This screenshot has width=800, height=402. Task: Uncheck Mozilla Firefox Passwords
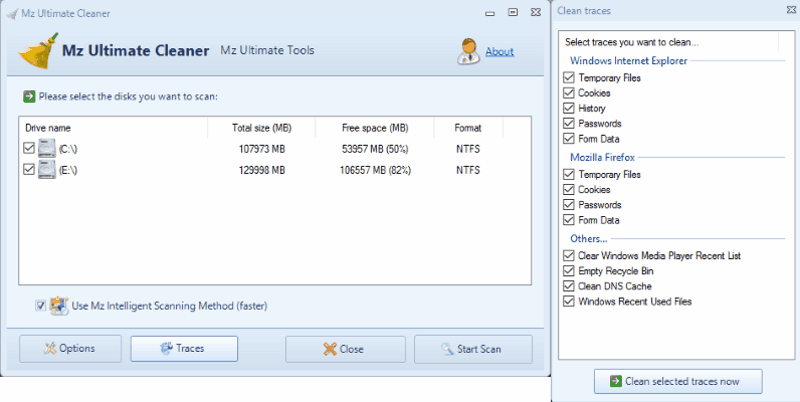[x=568, y=205]
